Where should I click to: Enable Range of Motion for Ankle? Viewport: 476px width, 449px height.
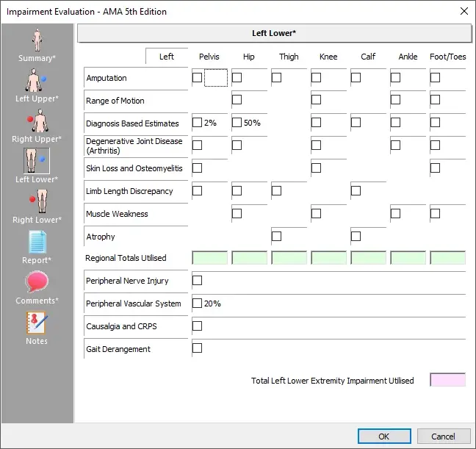tap(395, 100)
